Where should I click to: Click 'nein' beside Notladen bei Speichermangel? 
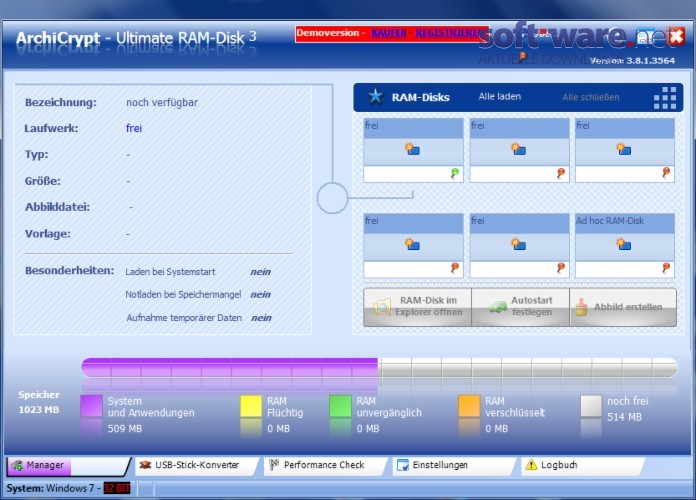coord(260,294)
